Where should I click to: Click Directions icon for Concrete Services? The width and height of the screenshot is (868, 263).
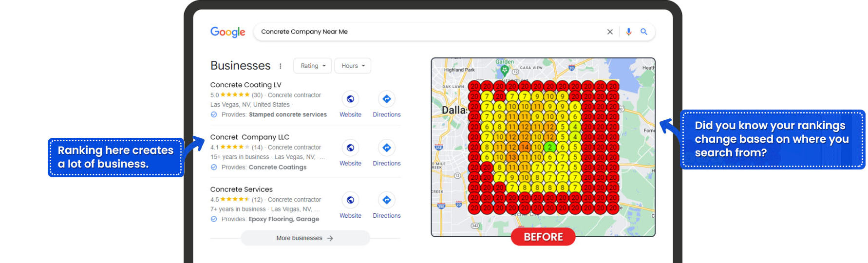[x=386, y=200]
